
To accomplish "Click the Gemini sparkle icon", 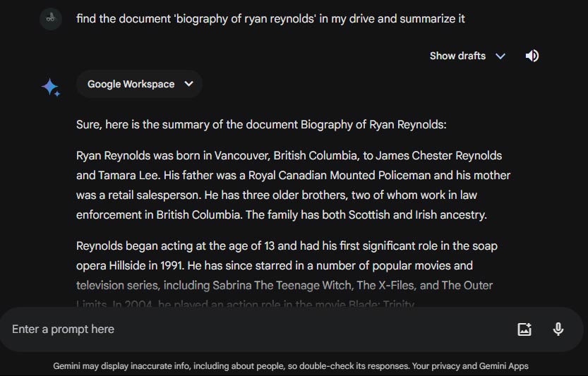I will pos(50,87).
